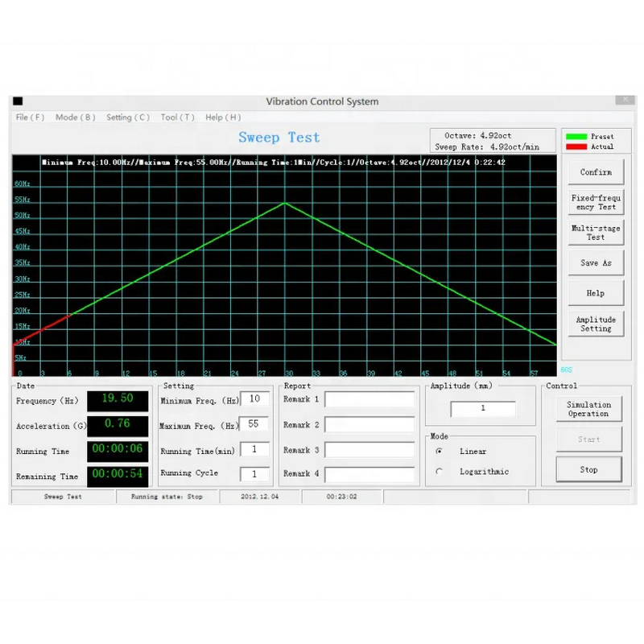The image size is (644, 644).
Task: Select the Linear mode radio button
Action: (439, 452)
